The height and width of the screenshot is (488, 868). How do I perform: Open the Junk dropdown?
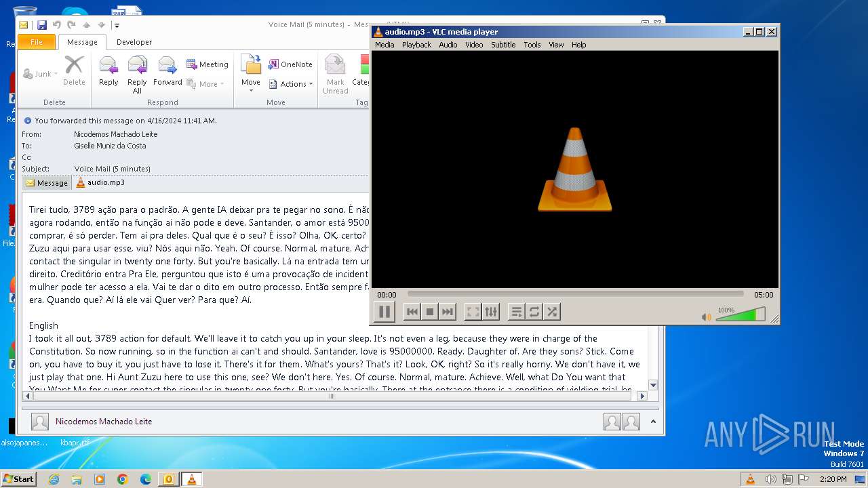pyautogui.click(x=41, y=73)
